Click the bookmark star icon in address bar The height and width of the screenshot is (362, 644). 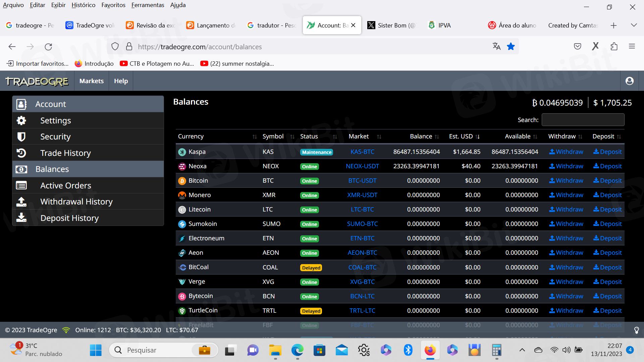point(511,47)
